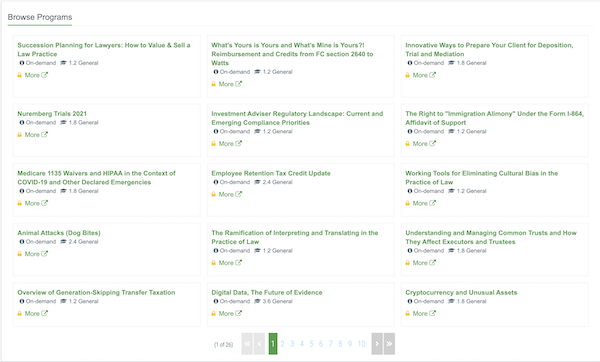Click info icon beside On-demand for Digital Data
Viewport: 600px width, 362px height.
click(x=216, y=302)
